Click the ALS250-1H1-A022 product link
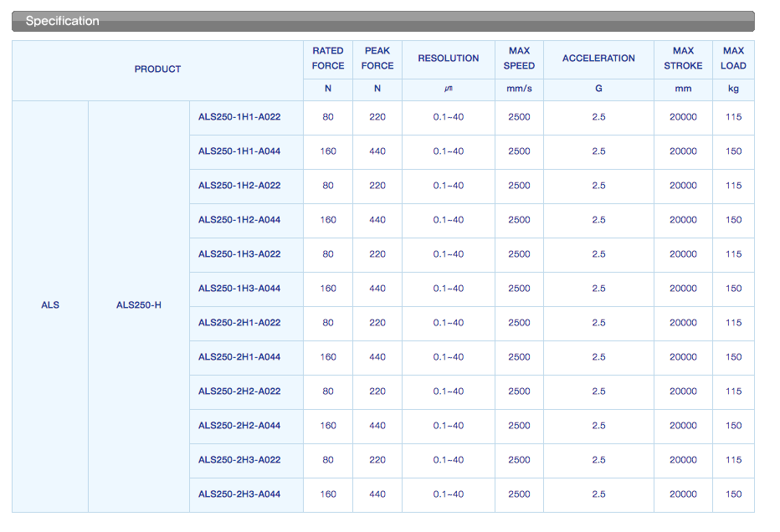The height and width of the screenshot is (532, 780). 239,117
